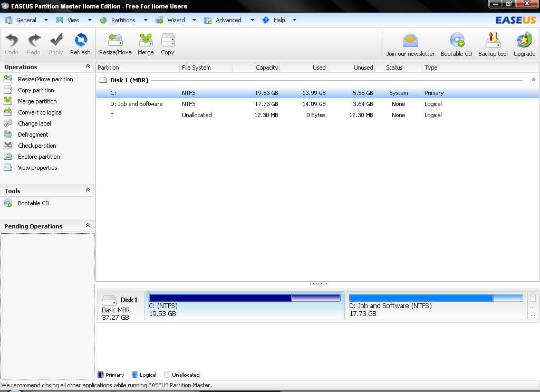The height and width of the screenshot is (392, 540).
Task: Click the General menu icon
Action: pos(8,20)
